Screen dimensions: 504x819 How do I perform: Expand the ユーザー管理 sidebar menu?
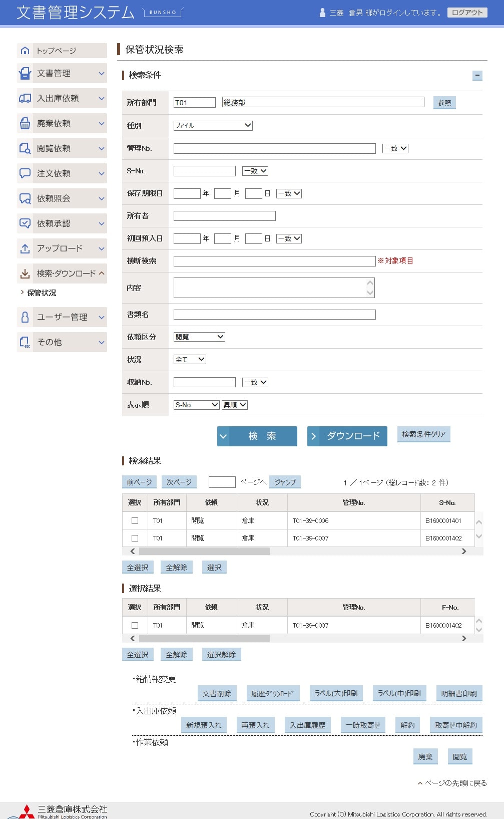point(62,317)
